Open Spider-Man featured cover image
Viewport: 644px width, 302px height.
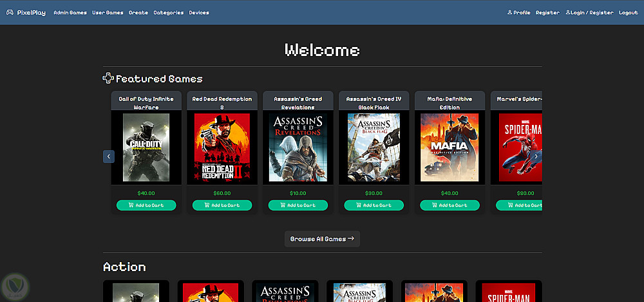click(x=520, y=147)
